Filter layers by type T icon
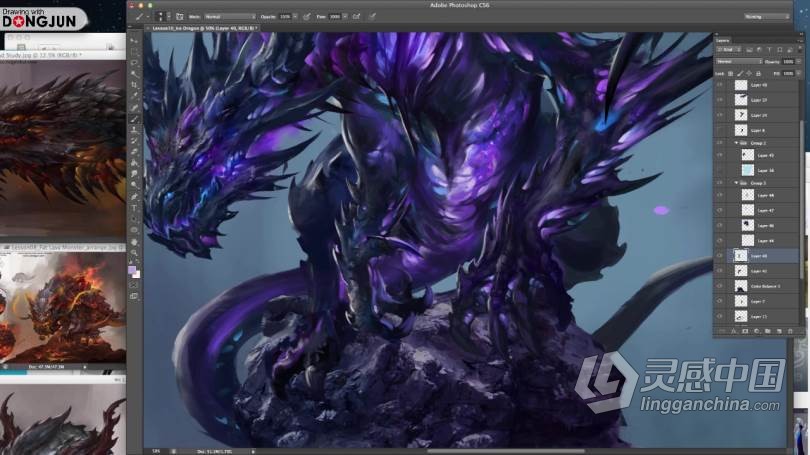 (x=769, y=50)
